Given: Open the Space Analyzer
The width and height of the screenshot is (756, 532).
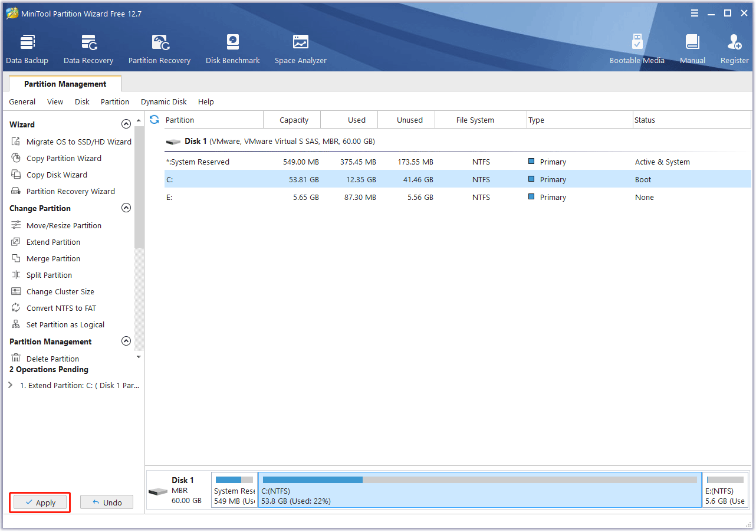Looking at the screenshot, I should pyautogui.click(x=300, y=50).
